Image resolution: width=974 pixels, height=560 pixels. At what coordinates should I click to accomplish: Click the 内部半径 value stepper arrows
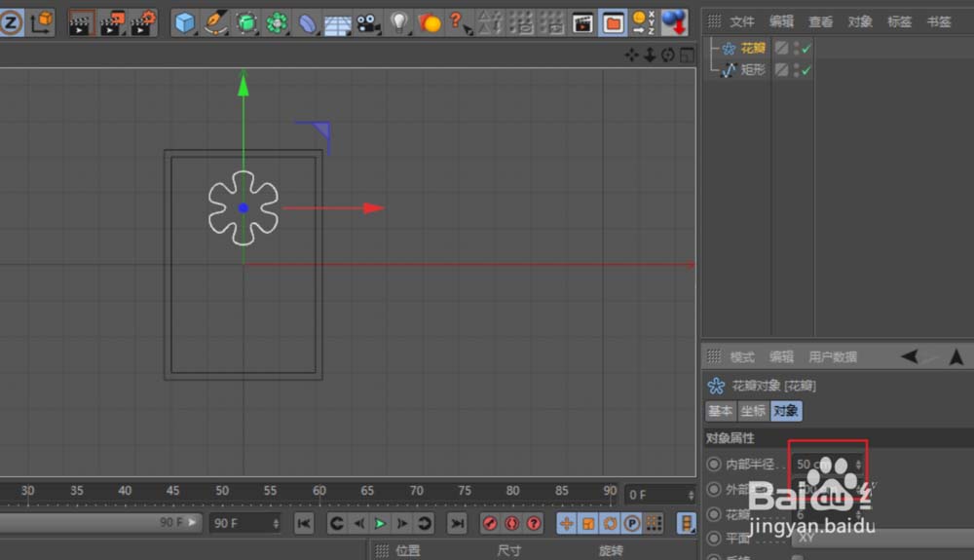[x=858, y=465]
